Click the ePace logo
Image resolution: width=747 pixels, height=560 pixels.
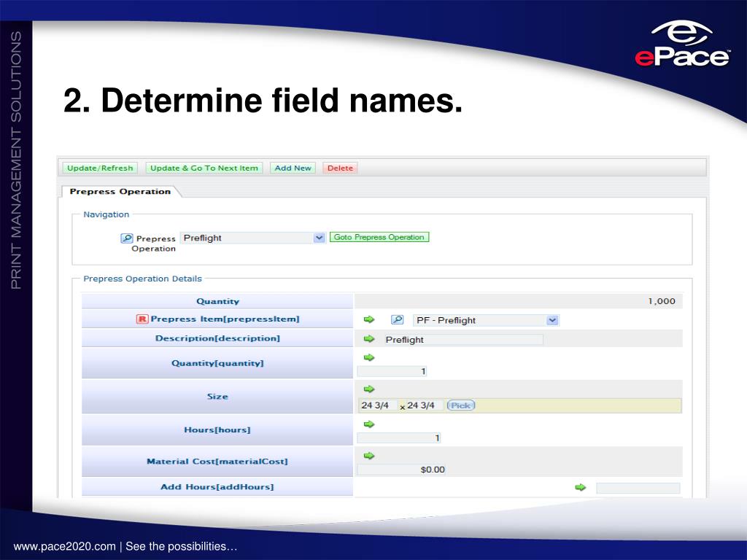682,44
